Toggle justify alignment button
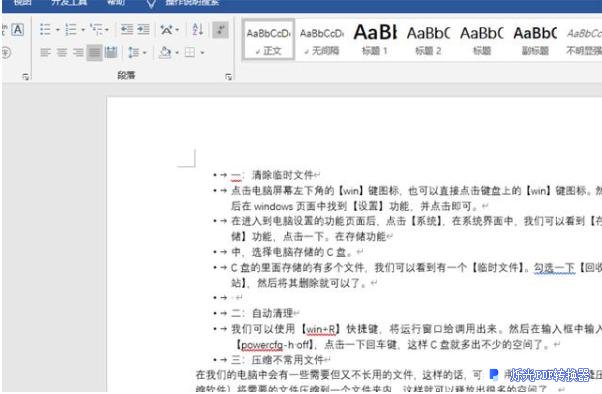 tap(94, 52)
